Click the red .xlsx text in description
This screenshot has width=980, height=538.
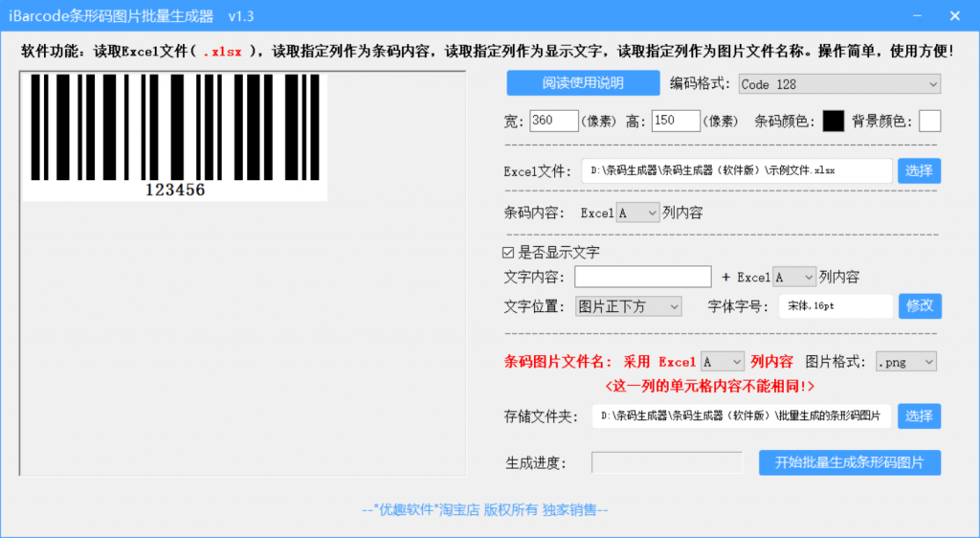[x=222, y=53]
